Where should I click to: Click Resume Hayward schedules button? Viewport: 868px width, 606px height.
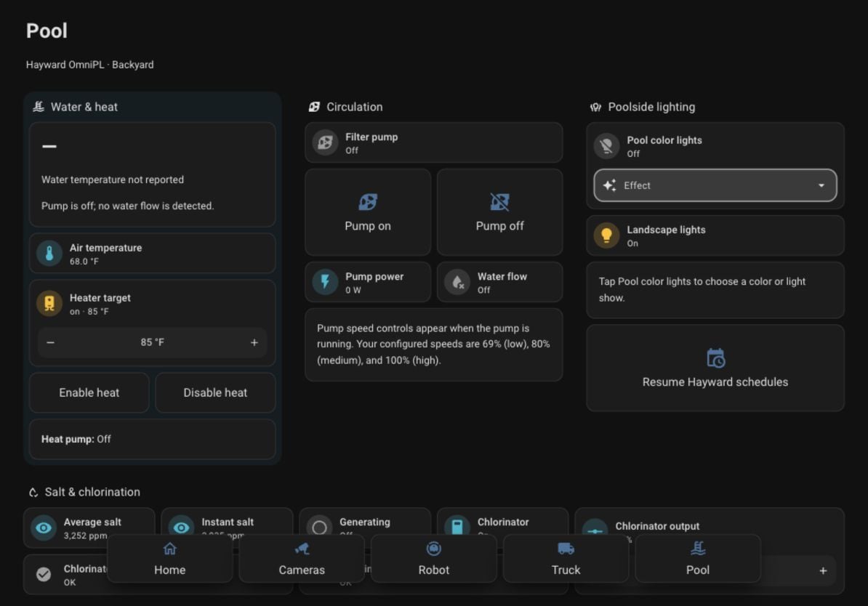point(715,368)
